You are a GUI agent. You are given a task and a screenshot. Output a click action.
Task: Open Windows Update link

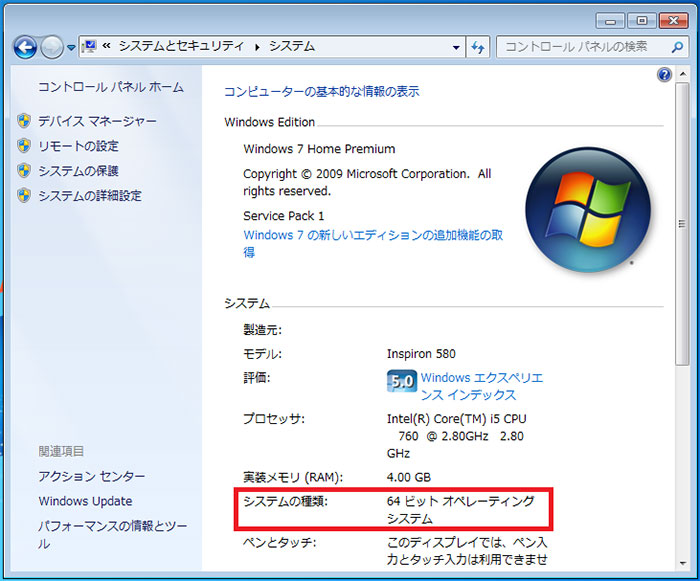tap(85, 501)
